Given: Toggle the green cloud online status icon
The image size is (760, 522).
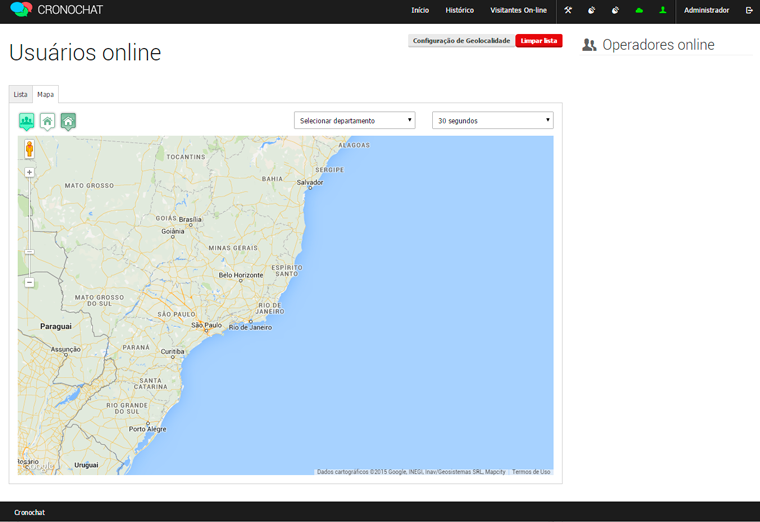Looking at the screenshot, I should point(639,10).
